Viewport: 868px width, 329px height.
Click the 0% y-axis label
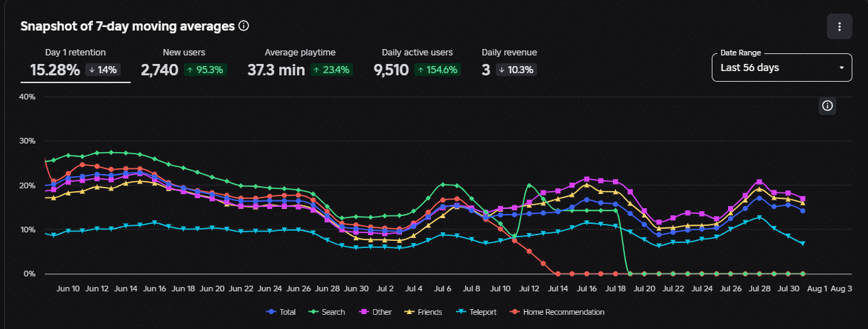tap(28, 274)
